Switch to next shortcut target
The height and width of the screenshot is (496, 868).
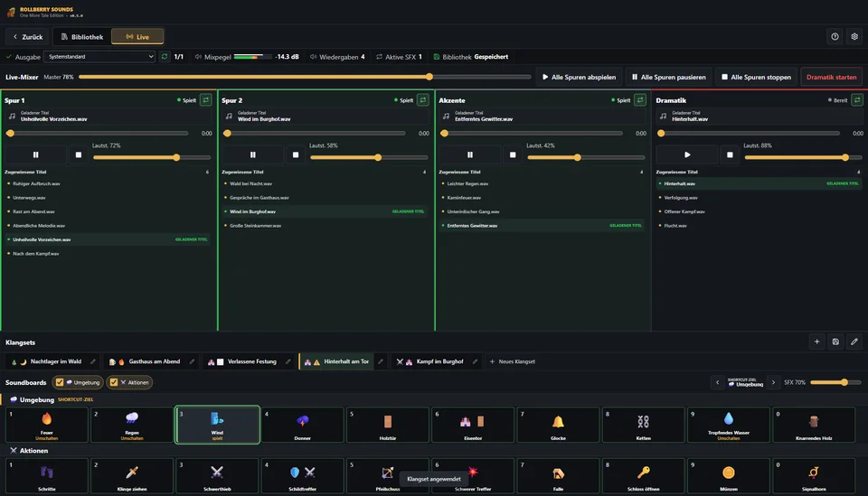(x=773, y=382)
